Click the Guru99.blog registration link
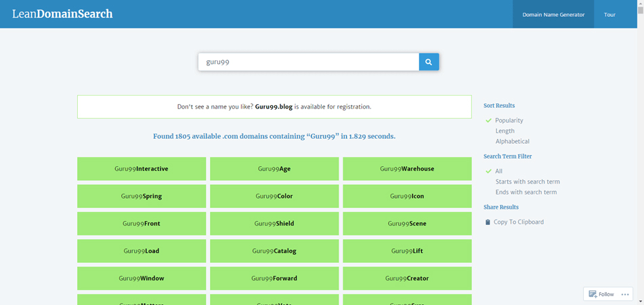Viewport: 644px width, 305px height. coord(274,107)
